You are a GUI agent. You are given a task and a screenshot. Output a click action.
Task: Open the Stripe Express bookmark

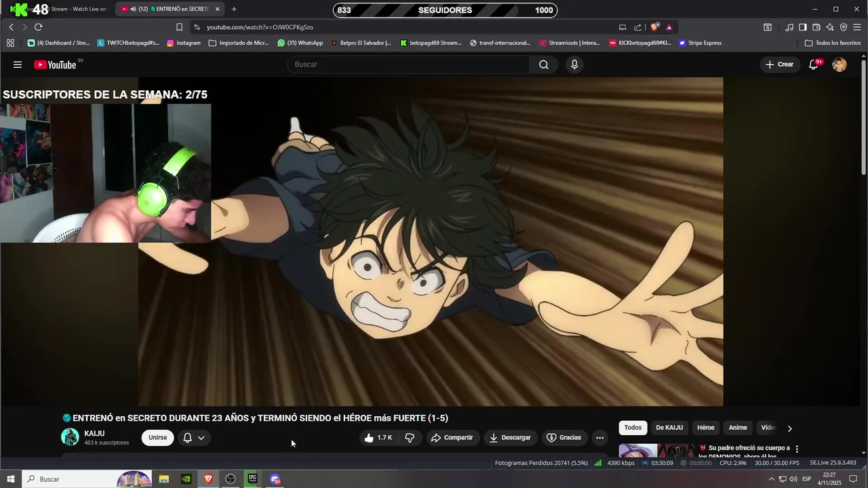(701, 43)
